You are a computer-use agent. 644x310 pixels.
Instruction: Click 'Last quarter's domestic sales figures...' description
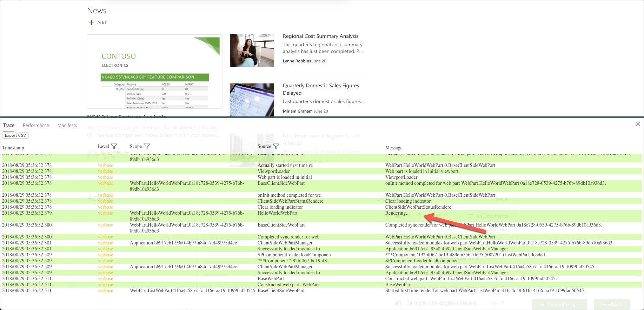324,101
